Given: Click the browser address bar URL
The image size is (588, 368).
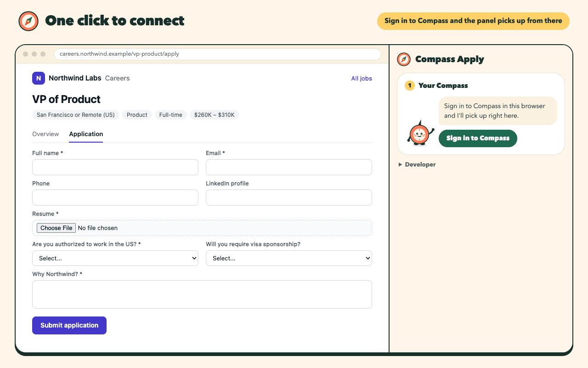Looking at the screenshot, I should 217,54.
